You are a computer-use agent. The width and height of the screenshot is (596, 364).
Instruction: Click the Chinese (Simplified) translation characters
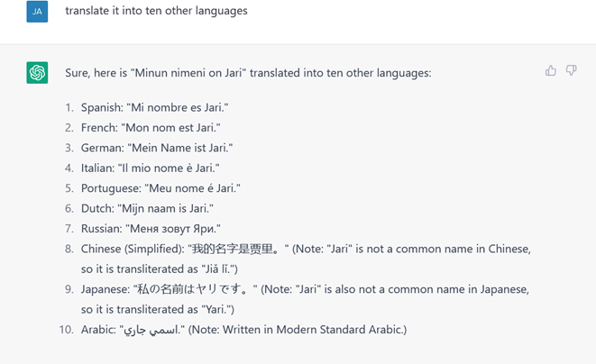(238, 249)
